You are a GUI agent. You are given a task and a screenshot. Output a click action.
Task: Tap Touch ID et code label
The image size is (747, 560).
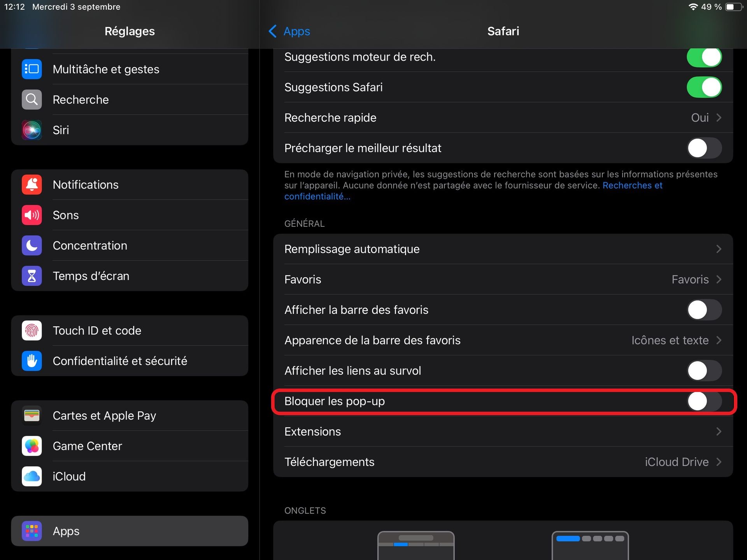[x=97, y=331]
